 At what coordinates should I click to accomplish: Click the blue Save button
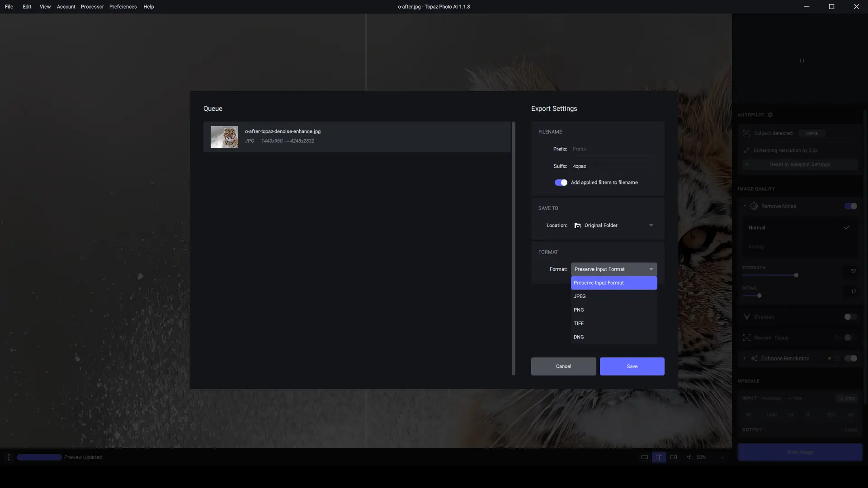(x=632, y=366)
